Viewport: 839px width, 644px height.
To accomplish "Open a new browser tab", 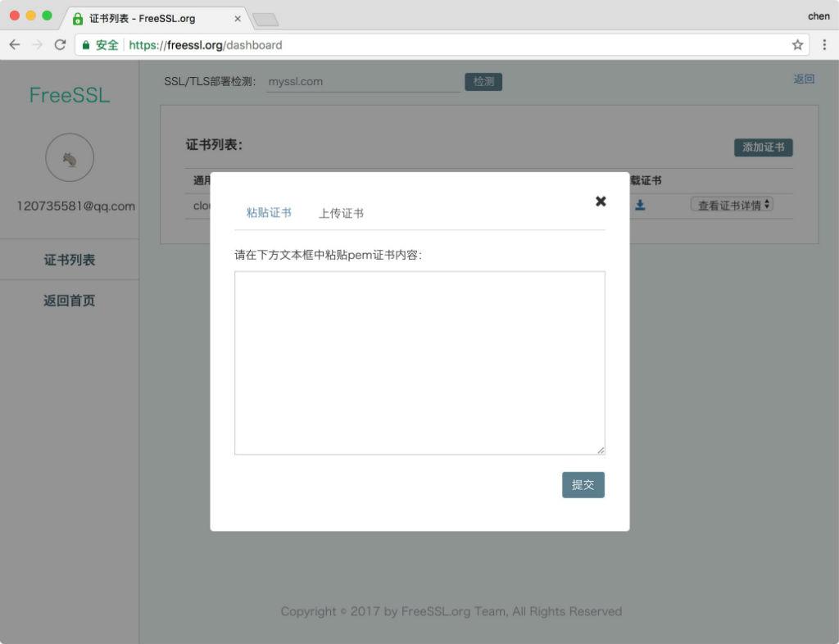I will tap(265, 19).
